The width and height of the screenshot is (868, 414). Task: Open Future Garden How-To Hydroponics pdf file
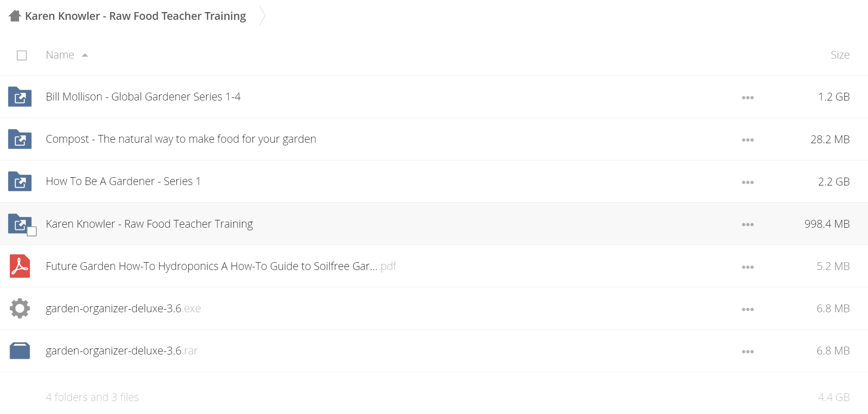tap(221, 266)
